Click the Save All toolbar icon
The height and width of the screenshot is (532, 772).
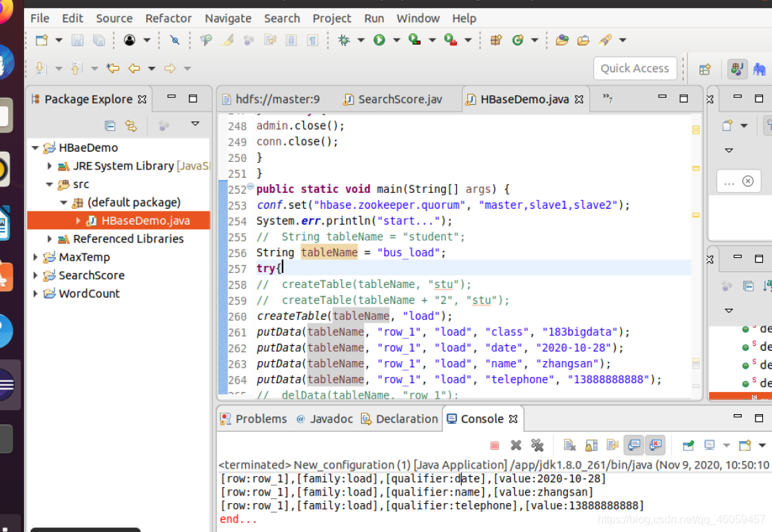[99, 40]
